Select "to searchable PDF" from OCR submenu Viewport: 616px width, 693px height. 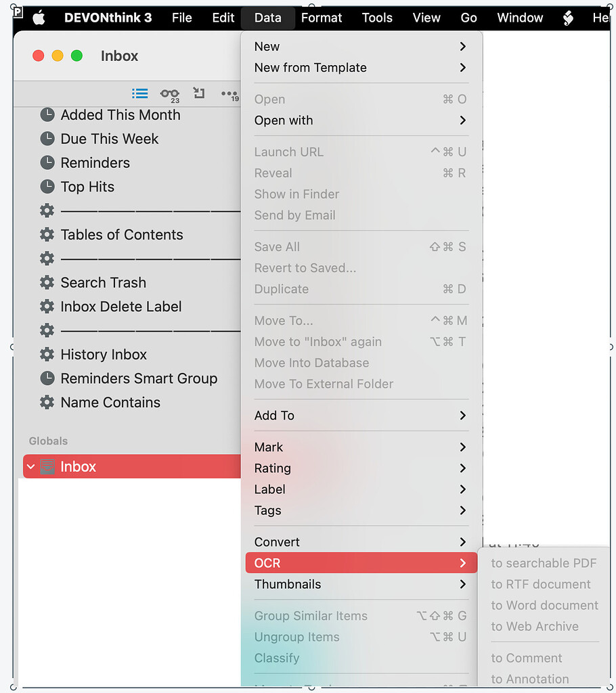[544, 562]
